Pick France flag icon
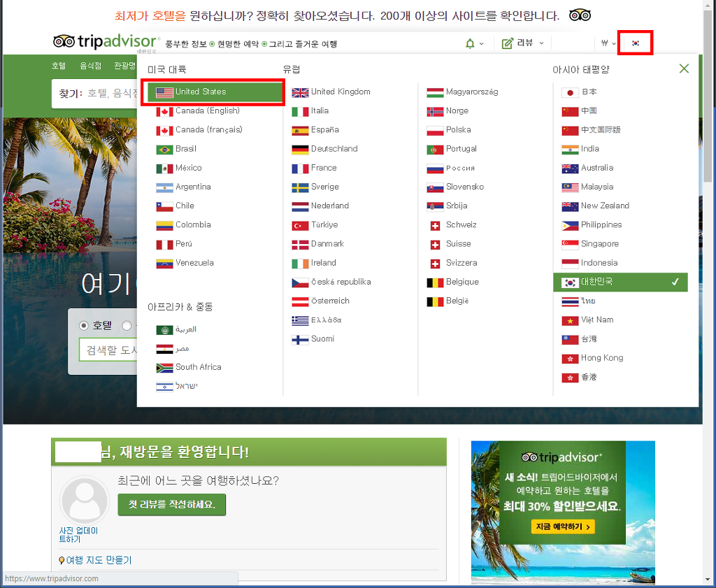Image resolution: width=716 pixels, height=588 pixels. coord(300,168)
